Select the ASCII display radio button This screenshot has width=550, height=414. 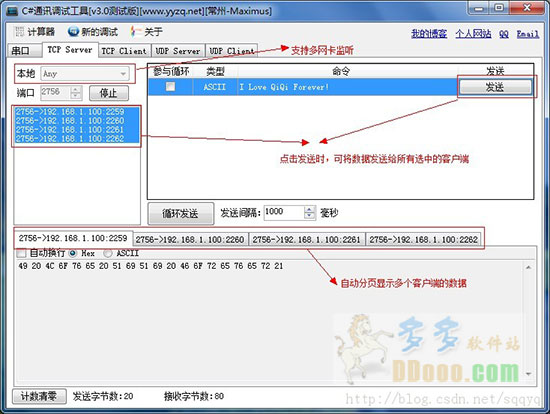(108, 253)
